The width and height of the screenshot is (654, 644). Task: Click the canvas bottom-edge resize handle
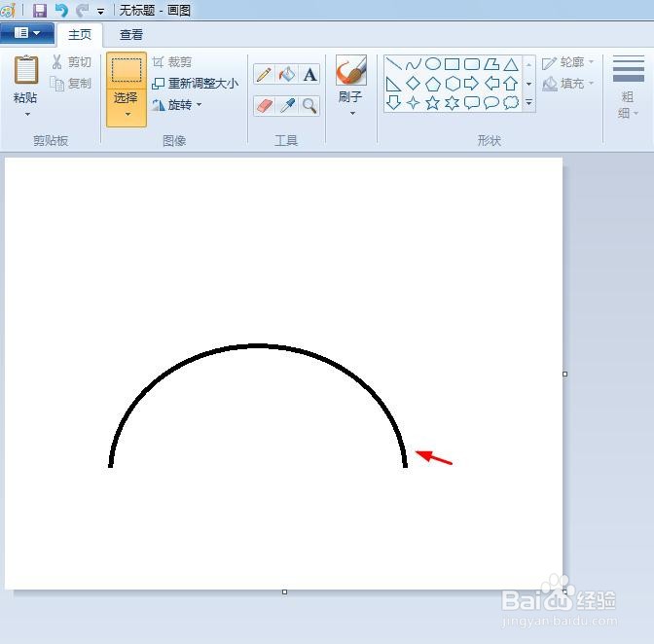284,591
